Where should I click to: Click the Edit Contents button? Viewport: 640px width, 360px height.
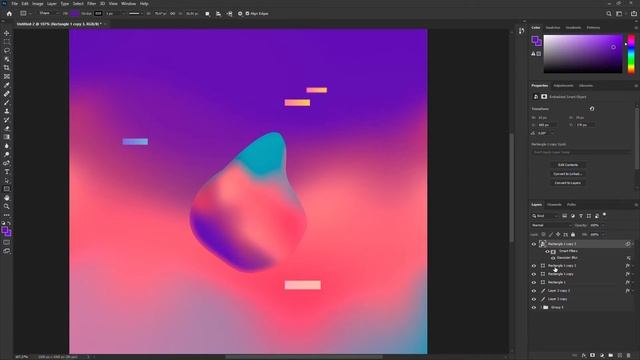[568, 165]
